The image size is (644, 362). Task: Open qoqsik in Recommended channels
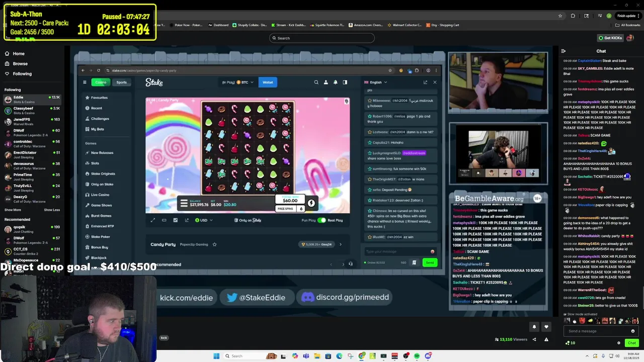coord(31,229)
